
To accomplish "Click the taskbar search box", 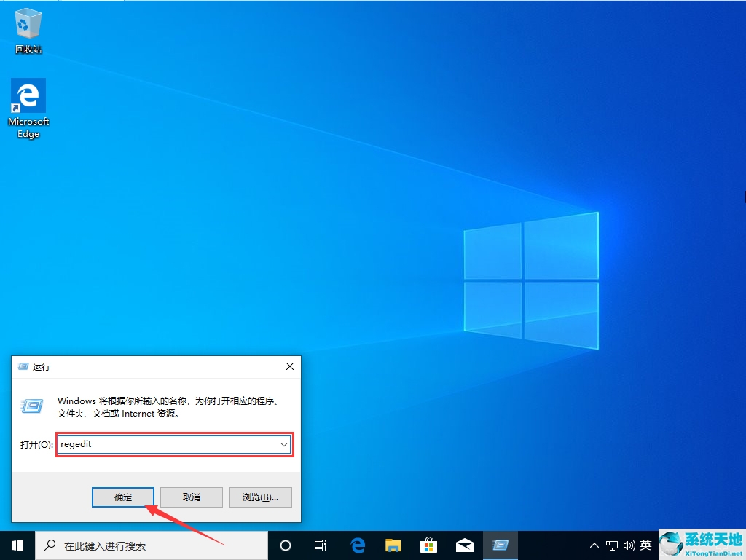I will coord(146,545).
